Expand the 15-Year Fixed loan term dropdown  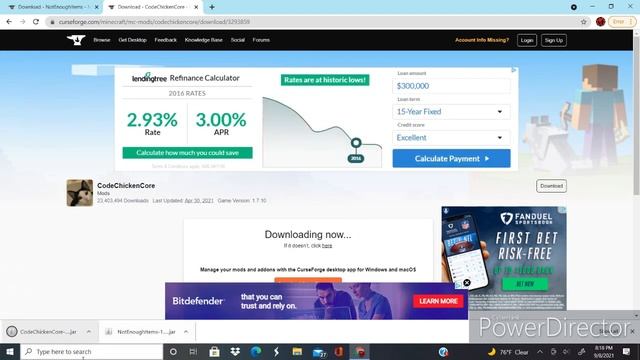(x=451, y=111)
